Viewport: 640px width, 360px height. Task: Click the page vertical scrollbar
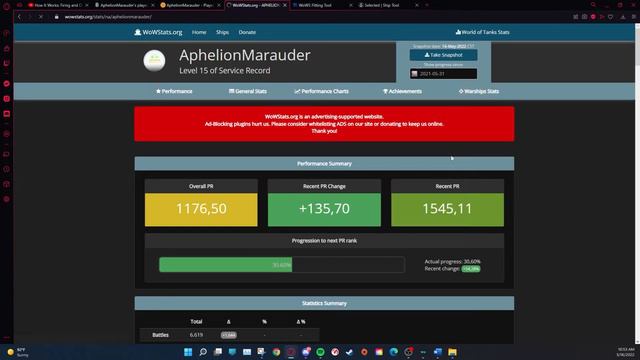tap(637, 184)
